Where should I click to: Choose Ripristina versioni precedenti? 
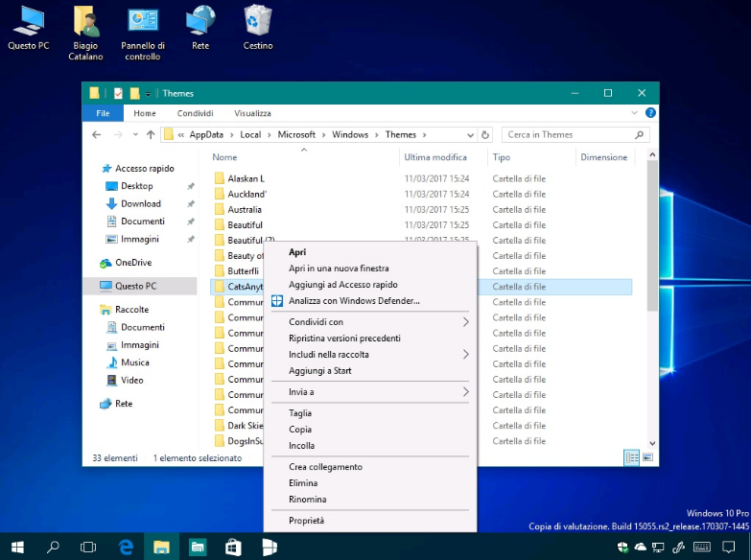[x=344, y=338]
